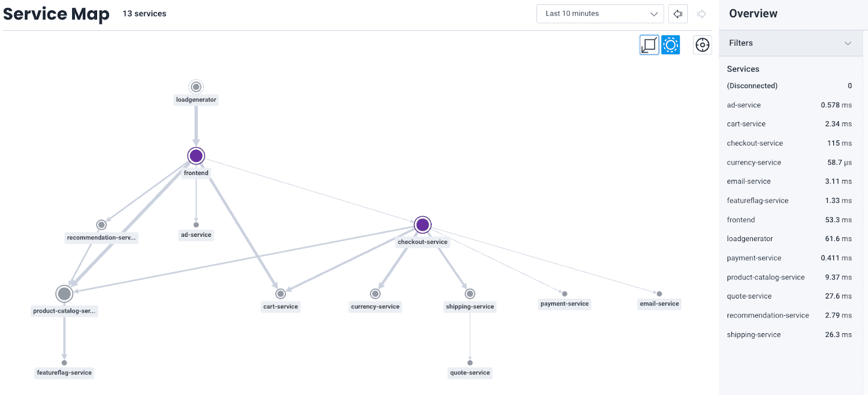This screenshot has height=395, width=868.
Task: Click the (Disconnected) services row
Action: (x=789, y=86)
